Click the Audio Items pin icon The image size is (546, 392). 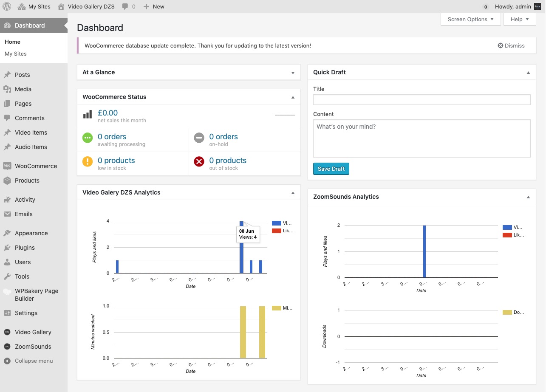7,147
